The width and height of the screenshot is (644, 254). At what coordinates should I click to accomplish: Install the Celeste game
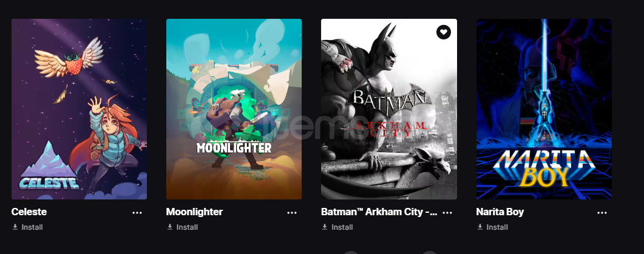[x=32, y=227]
